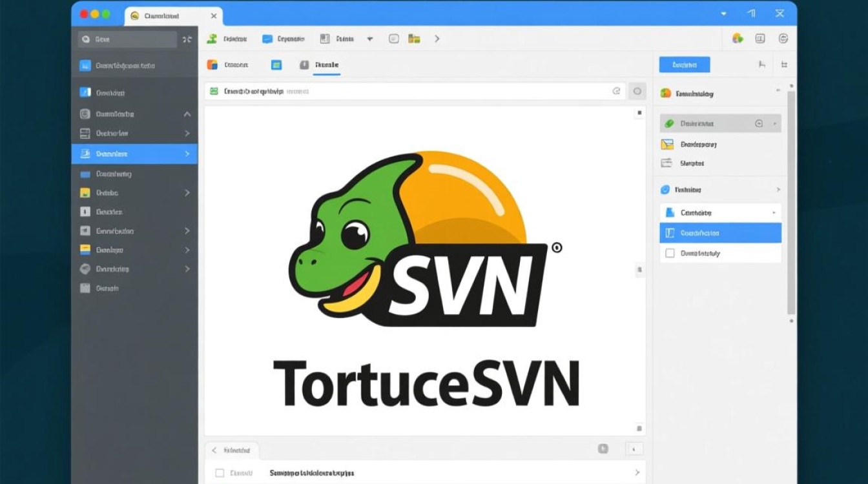
Task: Click the orange and blue multicolor icon below the toolbar
Action: (x=212, y=65)
